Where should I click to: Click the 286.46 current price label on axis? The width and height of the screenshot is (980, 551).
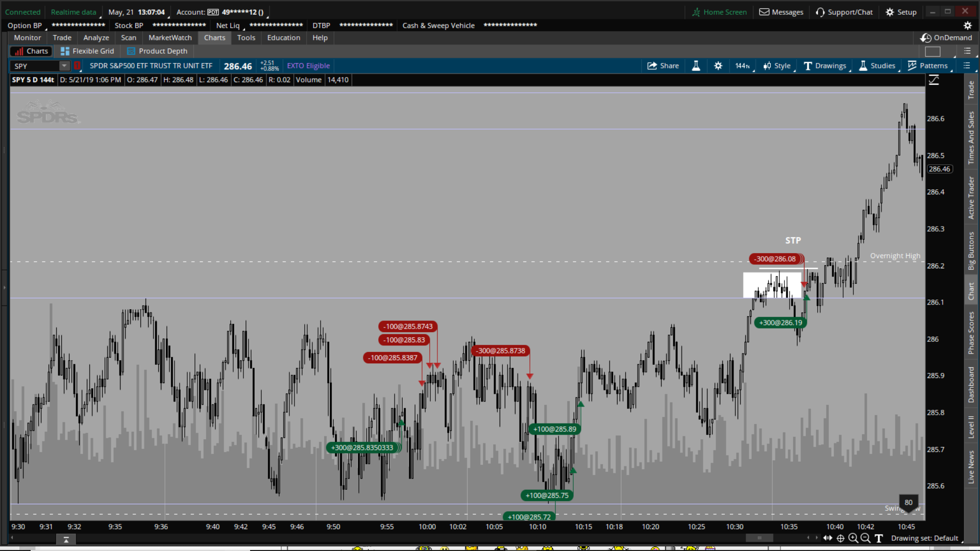point(940,169)
